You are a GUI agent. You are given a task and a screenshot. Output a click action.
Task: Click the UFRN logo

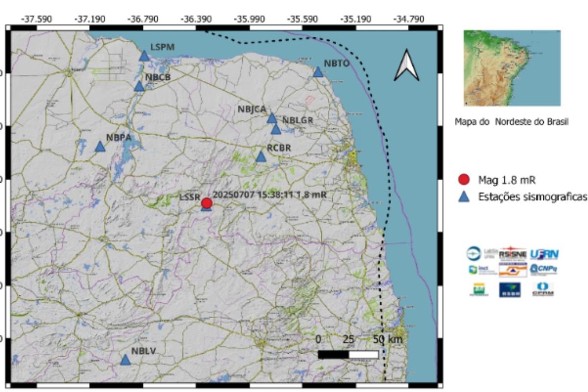(544, 254)
